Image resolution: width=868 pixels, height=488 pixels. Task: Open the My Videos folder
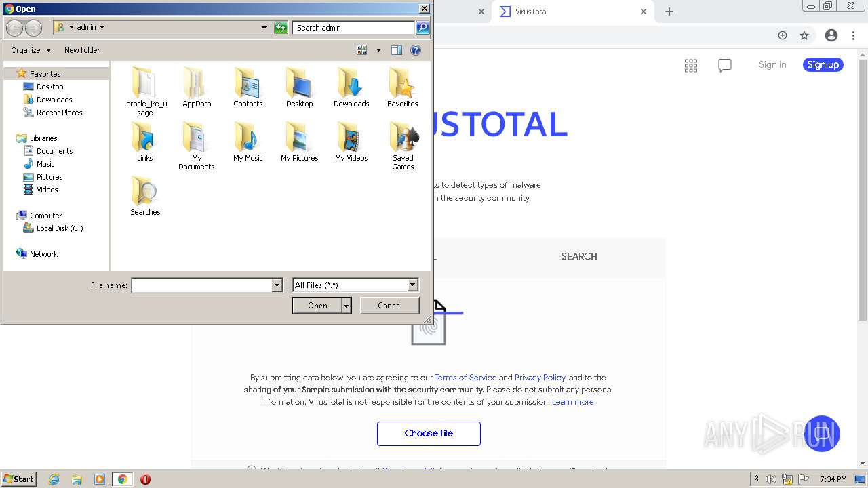point(351,141)
